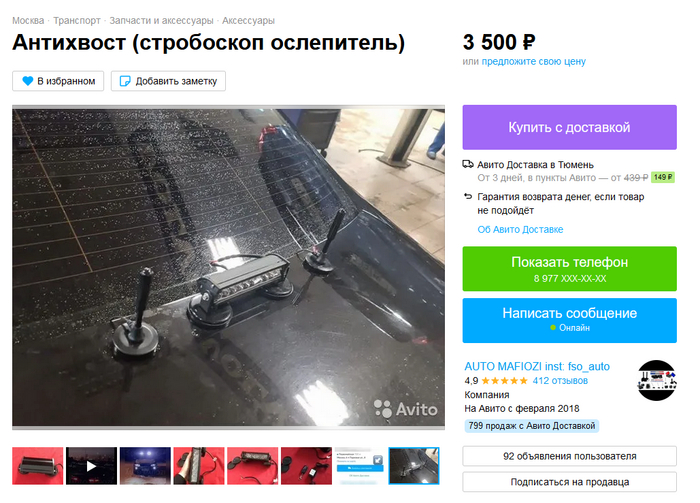Click the note icon beside Добавить заметку

click(x=125, y=81)
